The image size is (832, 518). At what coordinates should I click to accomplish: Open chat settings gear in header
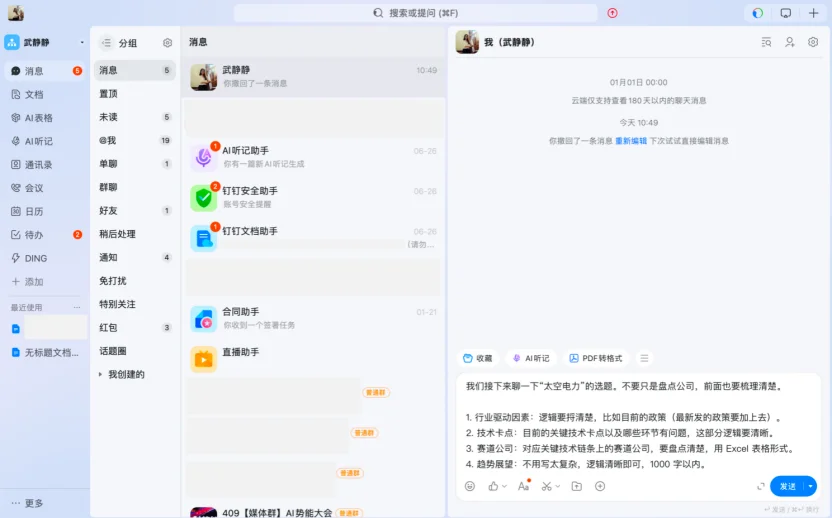tap(813, 42)
